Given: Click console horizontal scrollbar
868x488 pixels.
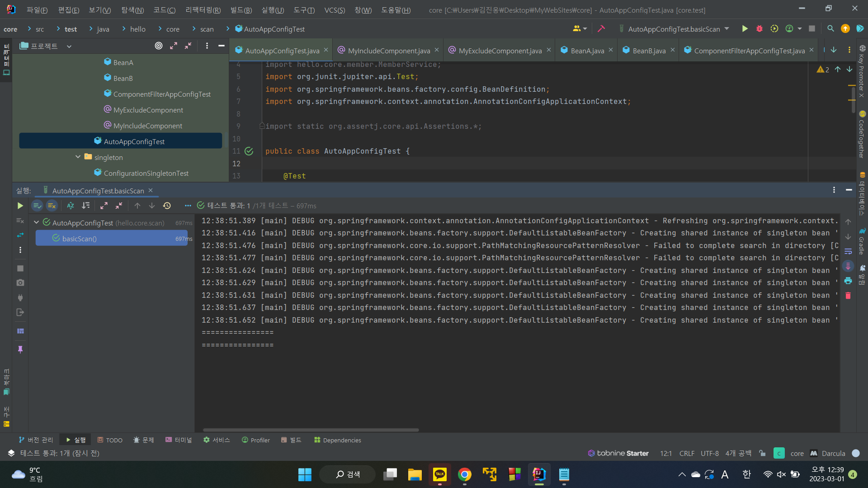Looking at the screenshot, I should (311, 430).
